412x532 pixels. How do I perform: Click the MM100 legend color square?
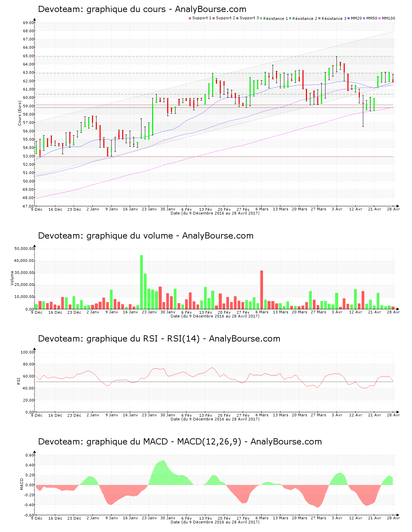click(x=380, y=18)
